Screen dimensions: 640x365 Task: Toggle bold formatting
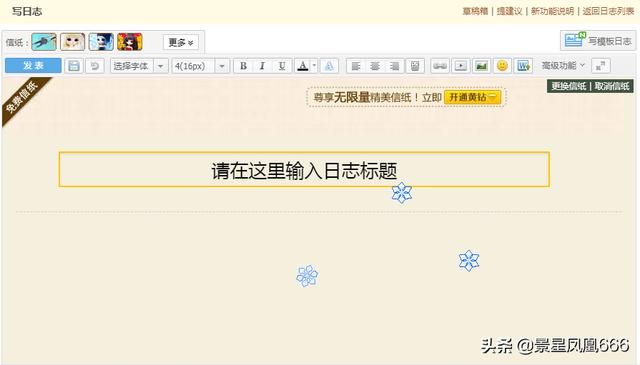pos(243,66)
